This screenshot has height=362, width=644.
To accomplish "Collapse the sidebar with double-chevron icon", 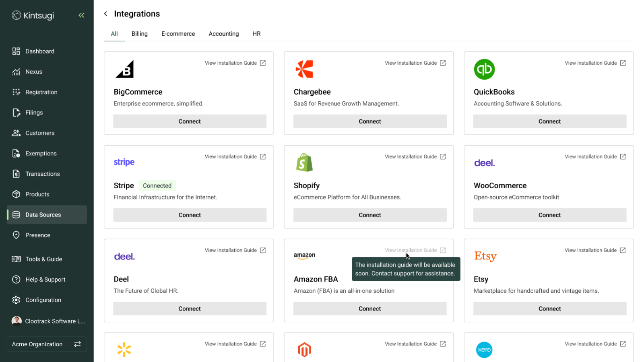I will pyautogui.click(x=81, y=15).
